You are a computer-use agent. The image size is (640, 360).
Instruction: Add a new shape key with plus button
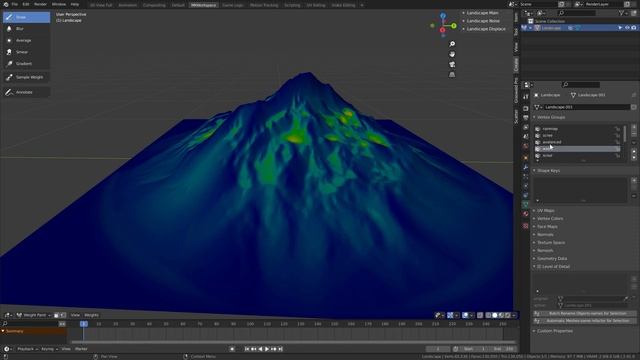click(634, 180)
